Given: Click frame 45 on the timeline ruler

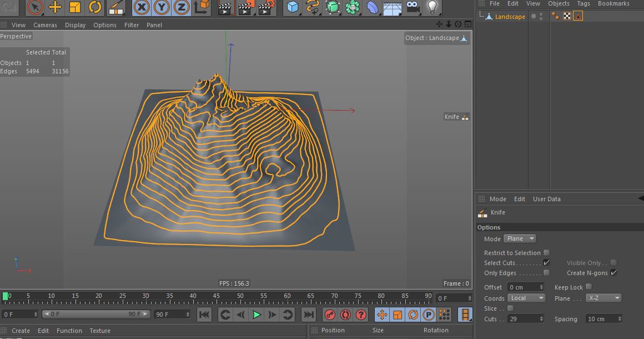Looking at the screenshot, I should [x=216, y=298].
